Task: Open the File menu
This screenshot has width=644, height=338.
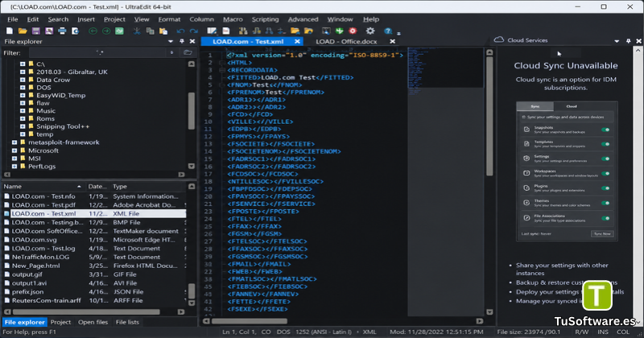Action: click(x=12, y=19)
